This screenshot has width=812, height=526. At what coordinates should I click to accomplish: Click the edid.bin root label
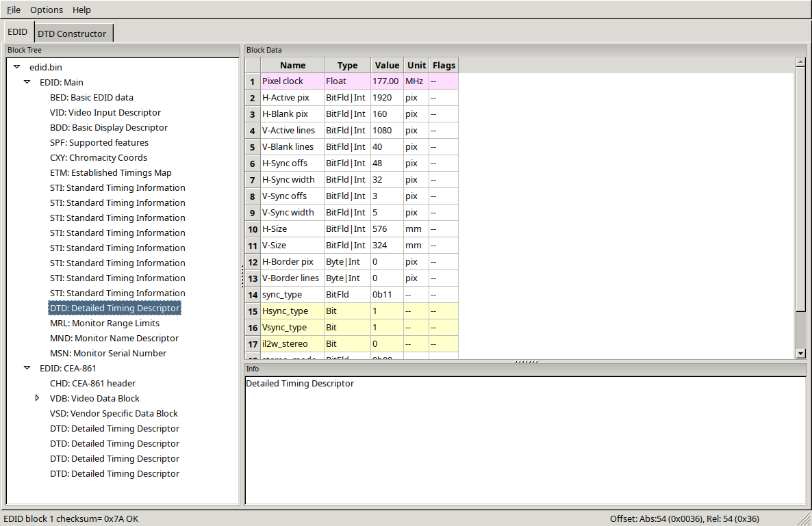coord(46,67)
